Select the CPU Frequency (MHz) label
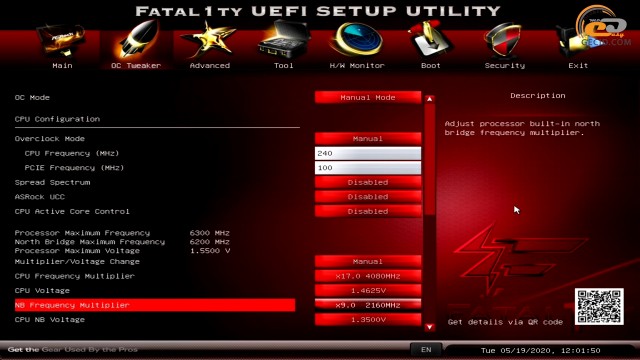 pos(72,153)
